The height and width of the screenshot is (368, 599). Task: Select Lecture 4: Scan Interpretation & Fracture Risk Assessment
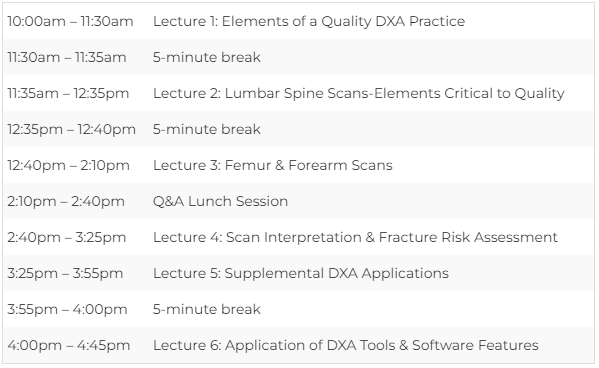pyautogui.click(x=355, y=237)
